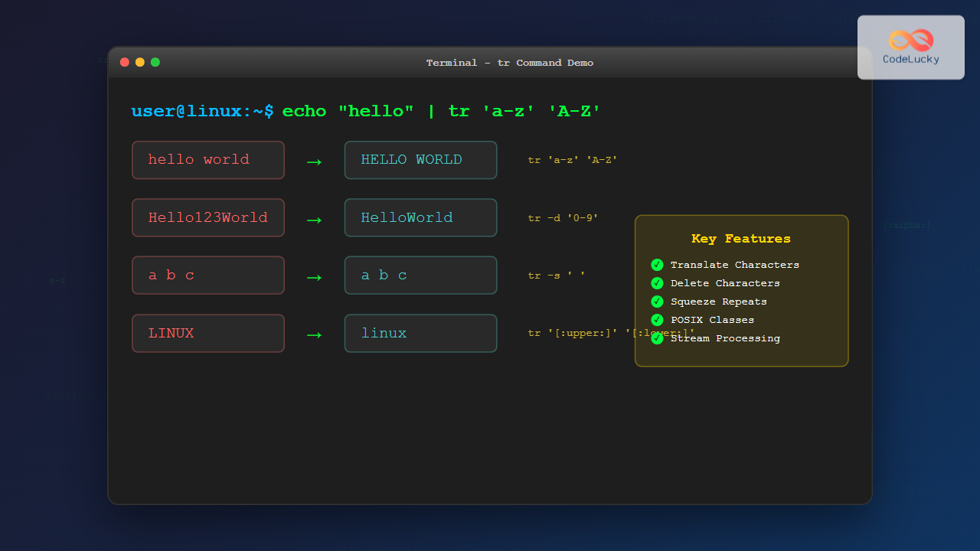Click the red close window dot
980x551 pixels.
[x=125, y=62]
